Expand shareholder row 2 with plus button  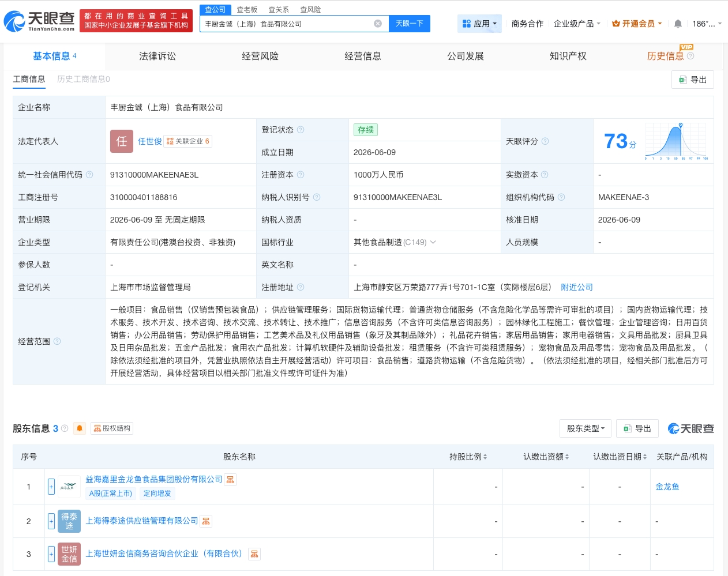tap(51, 521)
